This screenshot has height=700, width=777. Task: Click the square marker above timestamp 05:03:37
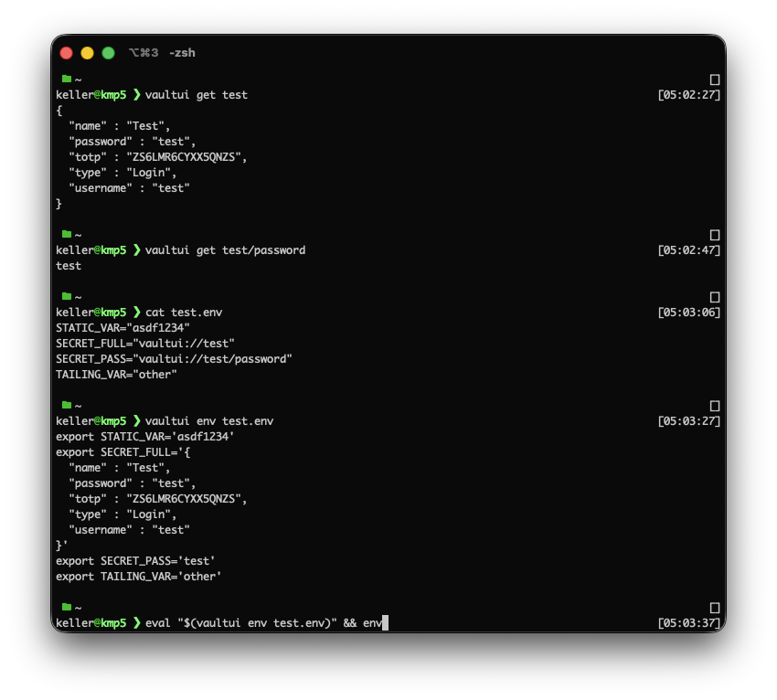point(715,608)
